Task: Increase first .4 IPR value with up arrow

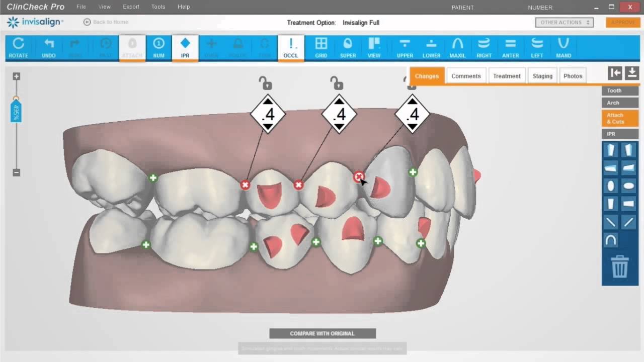Action: (268, 101)
